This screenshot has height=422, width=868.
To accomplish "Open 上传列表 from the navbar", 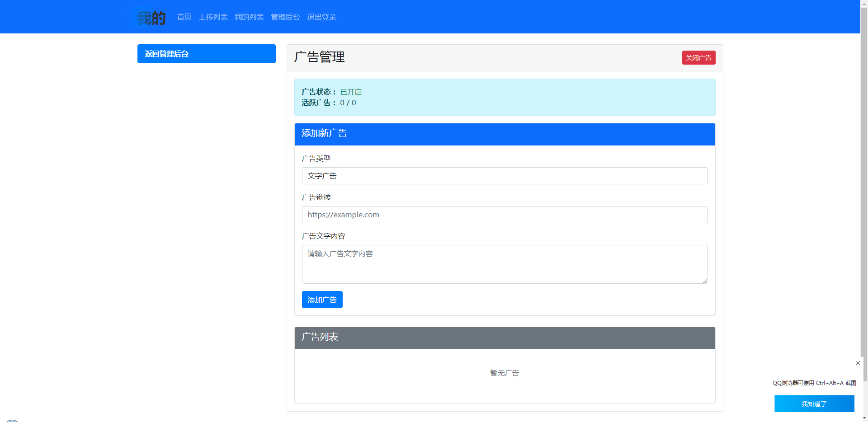I will pos(213,17).
